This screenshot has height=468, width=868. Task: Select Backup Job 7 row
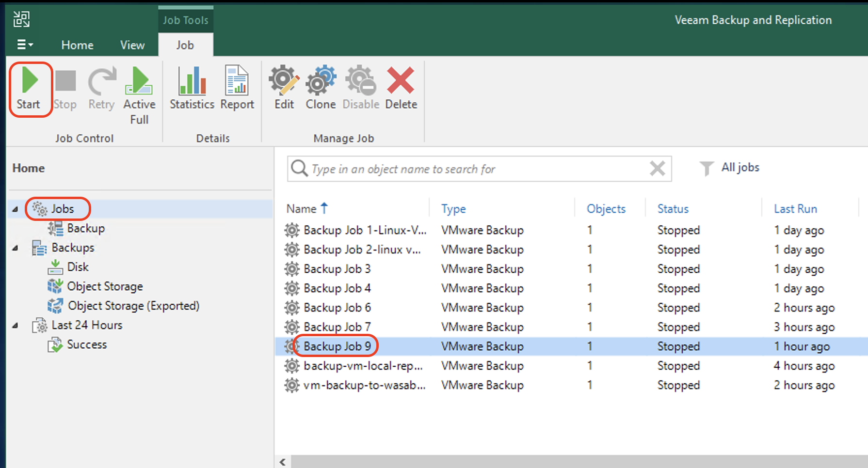point(571,327)
